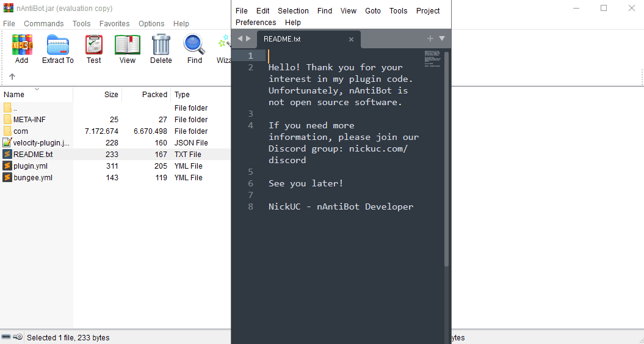Click the View file icon

pos(128,45)
